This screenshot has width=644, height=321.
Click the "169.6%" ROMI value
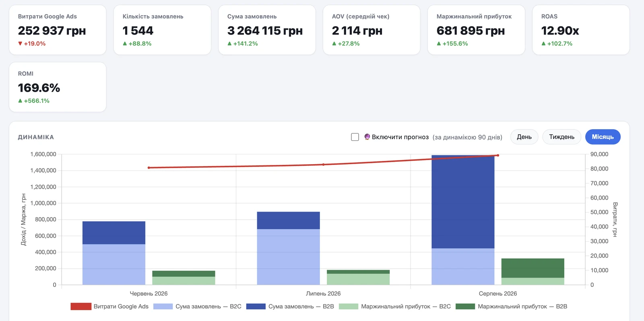(x=39, y=88)
